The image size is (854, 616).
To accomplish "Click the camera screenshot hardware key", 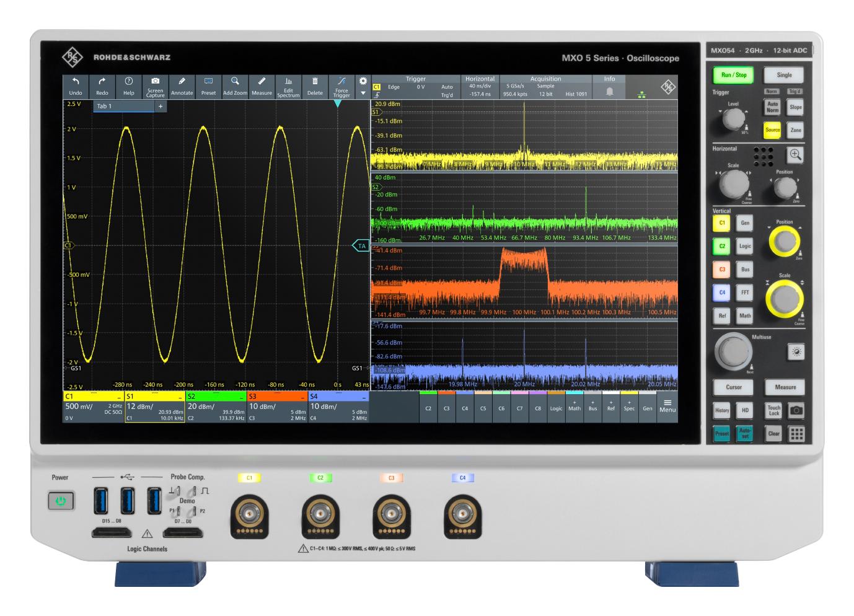I will [x=796, y=410].
